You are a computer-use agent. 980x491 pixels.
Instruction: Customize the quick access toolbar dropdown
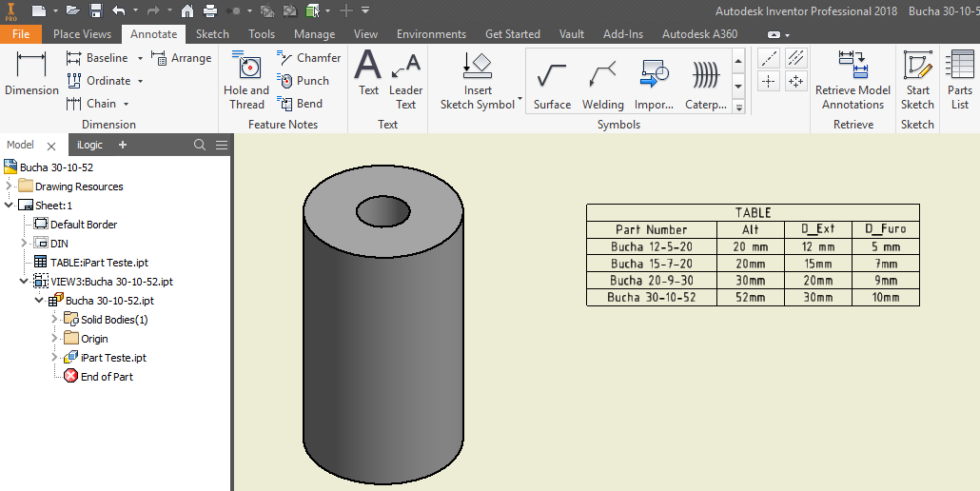(x=365, y=10)
